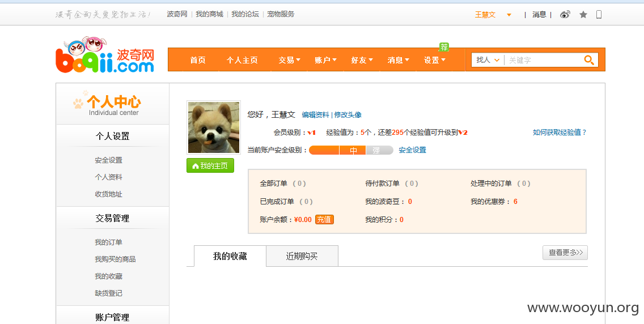Viewport: 644px width, 324px height.
Task: Open the mobile phone icon
Action: pyautogui.click(x=599, y=15)
